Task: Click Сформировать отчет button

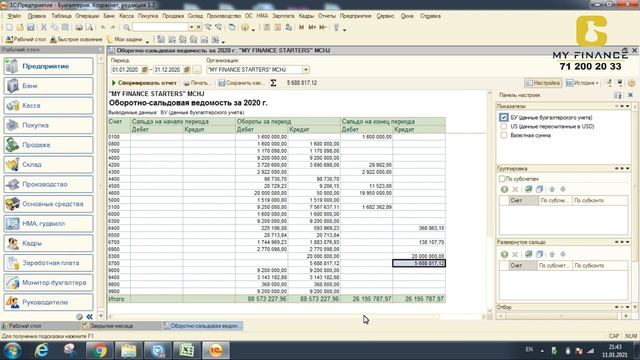Action: (x=144, y=83)
